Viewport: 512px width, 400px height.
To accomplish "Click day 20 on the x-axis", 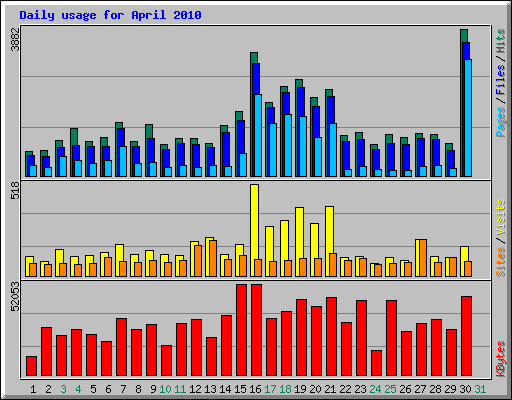I will (315, 389).
